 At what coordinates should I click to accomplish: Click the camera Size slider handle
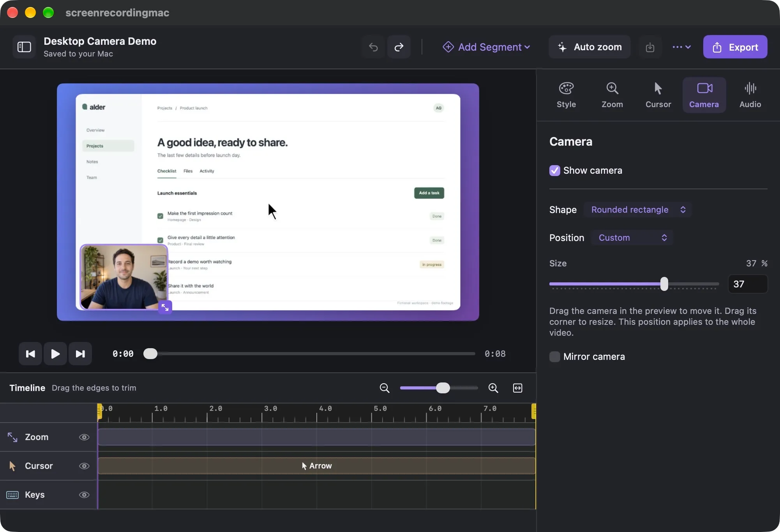pyautogui.click(x=664, y=284)
